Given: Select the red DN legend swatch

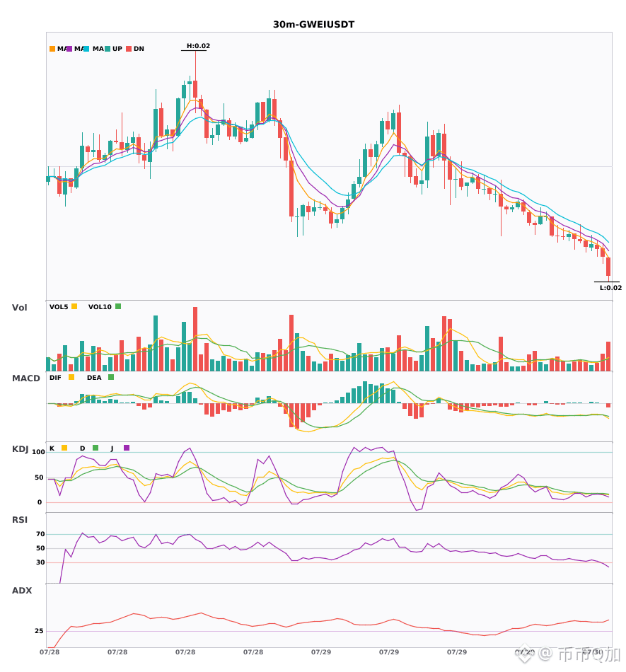Looking at the screenshot, I should (129, 49).
